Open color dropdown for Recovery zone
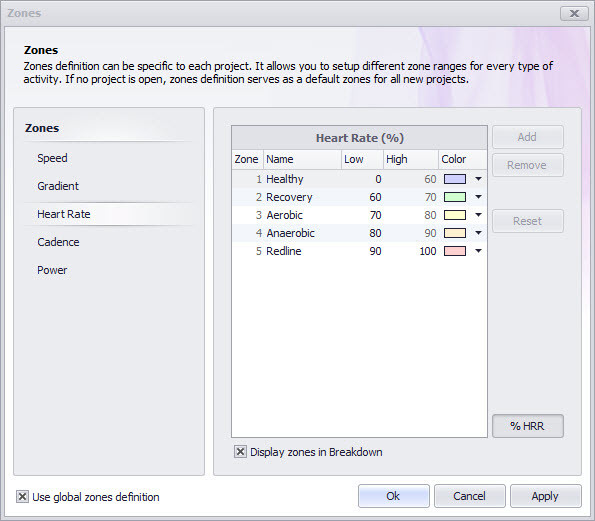595x521 pixels. point(479,197)
